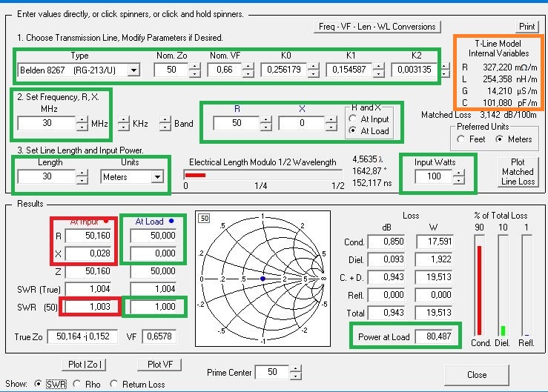
Task: Click the 50 label in Smith chart corner
Action: click(x=205, y=219)
